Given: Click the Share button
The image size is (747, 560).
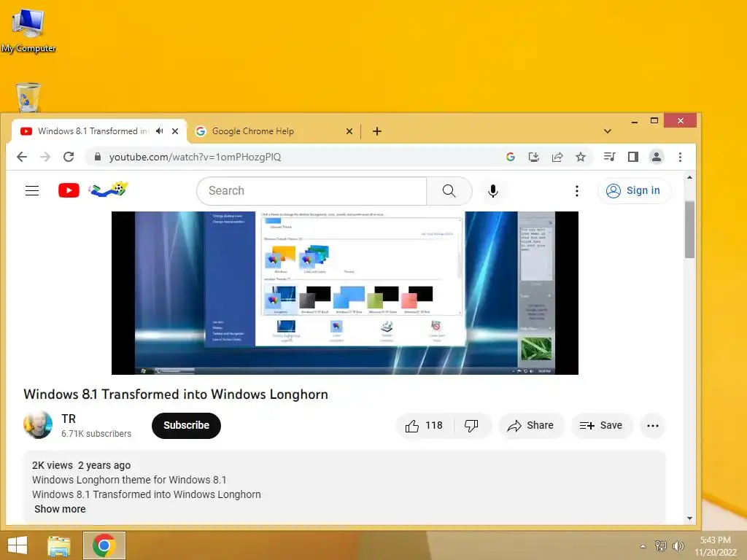Looking at the screenshot, I should tap(531, 426).
